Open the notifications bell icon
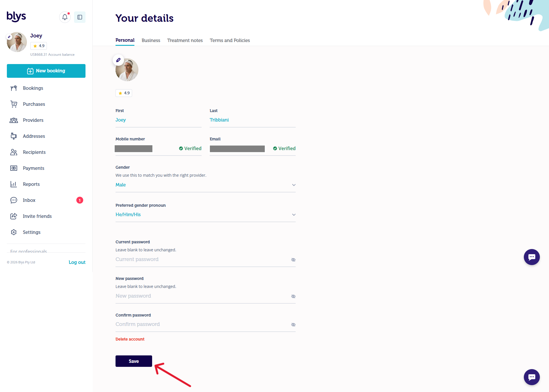Screen dimensions: 549x392 click(x=65, y=17)
